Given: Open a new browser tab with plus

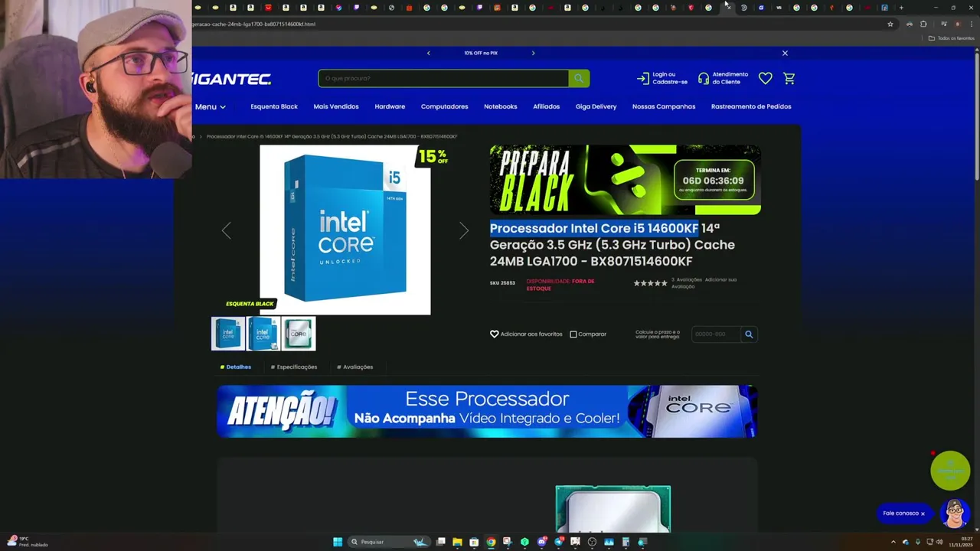Looking at the screenshot, I should [901, 8].
